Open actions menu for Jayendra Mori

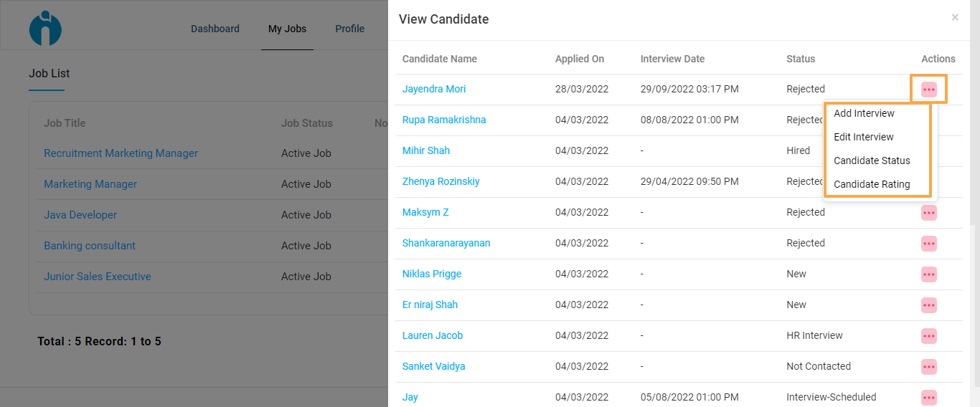tap(929, 90)
